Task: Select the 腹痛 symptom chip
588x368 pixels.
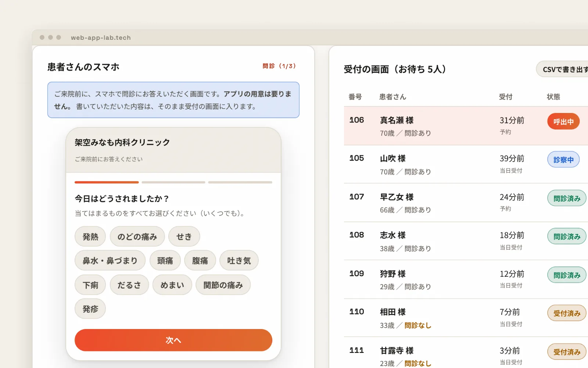Action: click(200, 261)
